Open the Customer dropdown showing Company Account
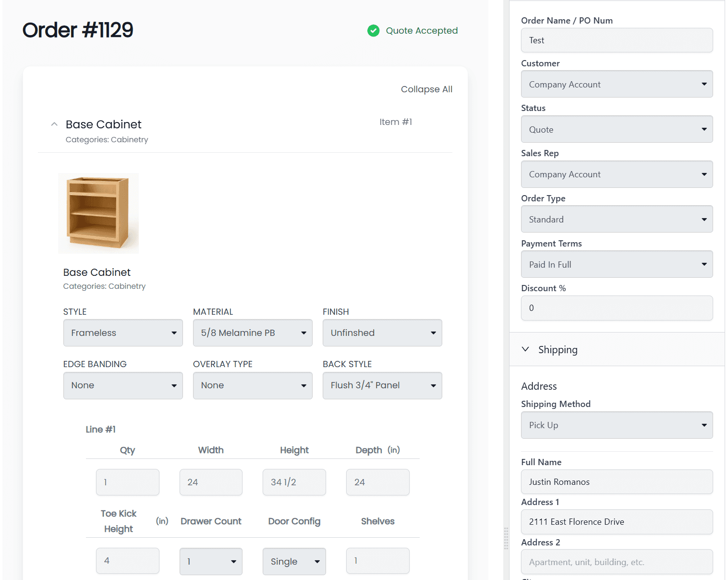This screenshot has width=728, height=580. (x=617, y=84)
